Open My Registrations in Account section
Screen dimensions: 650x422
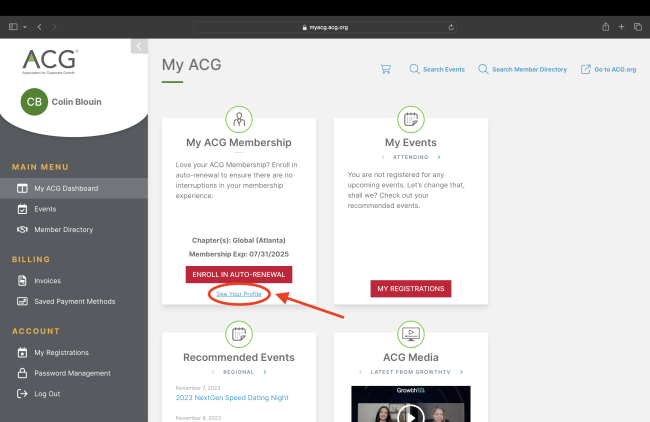61,352
